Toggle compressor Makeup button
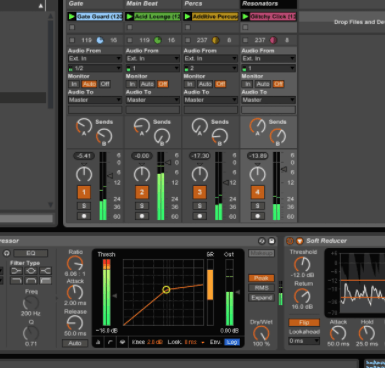385x368 pixels. click(x=261, y=253)
